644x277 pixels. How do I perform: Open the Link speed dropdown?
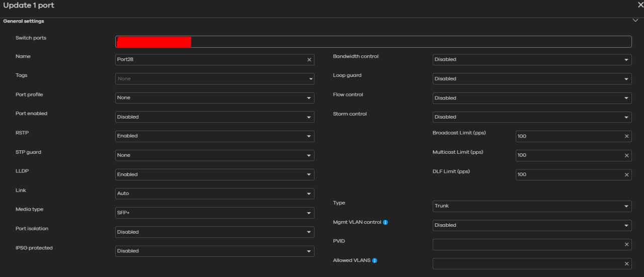(215, 194)
